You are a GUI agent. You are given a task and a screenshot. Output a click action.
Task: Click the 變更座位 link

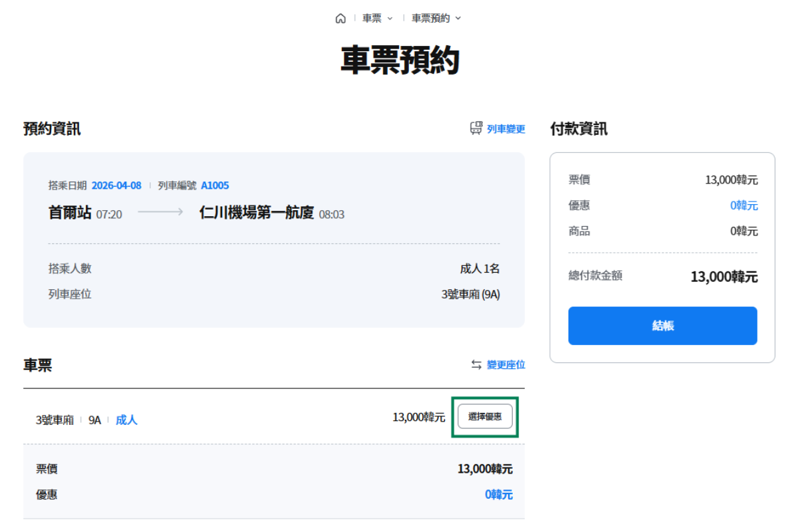point(506,364)
